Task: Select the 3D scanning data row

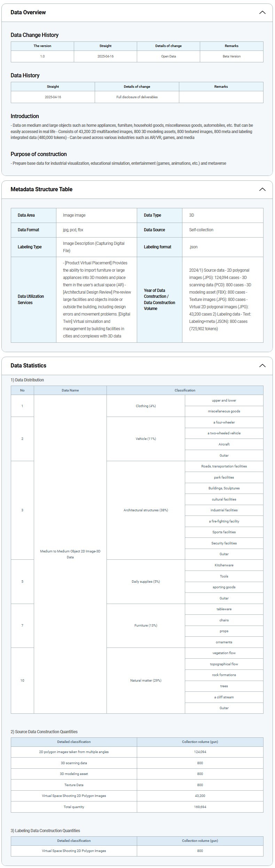Action: [74, 763]
